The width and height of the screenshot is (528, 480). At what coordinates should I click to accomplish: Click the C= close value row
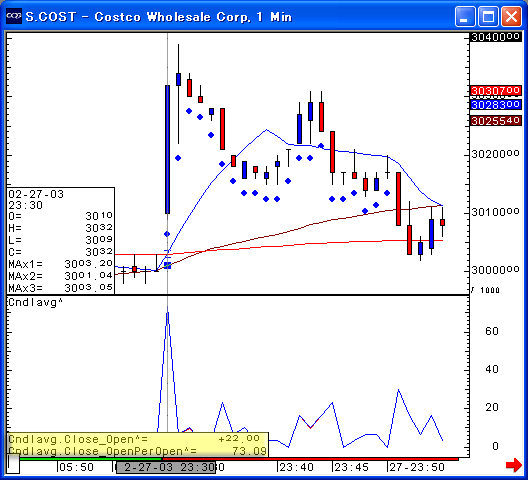[61, 252]
